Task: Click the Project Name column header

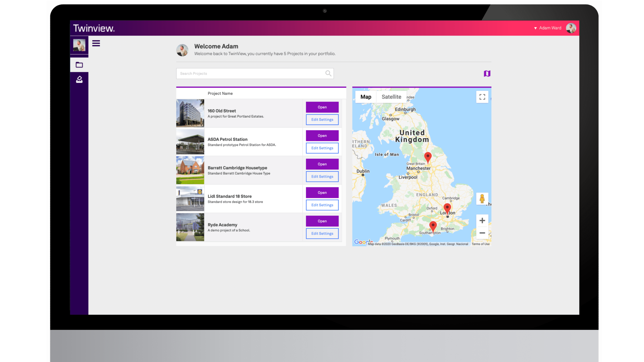Action: (x=220, y=93)
